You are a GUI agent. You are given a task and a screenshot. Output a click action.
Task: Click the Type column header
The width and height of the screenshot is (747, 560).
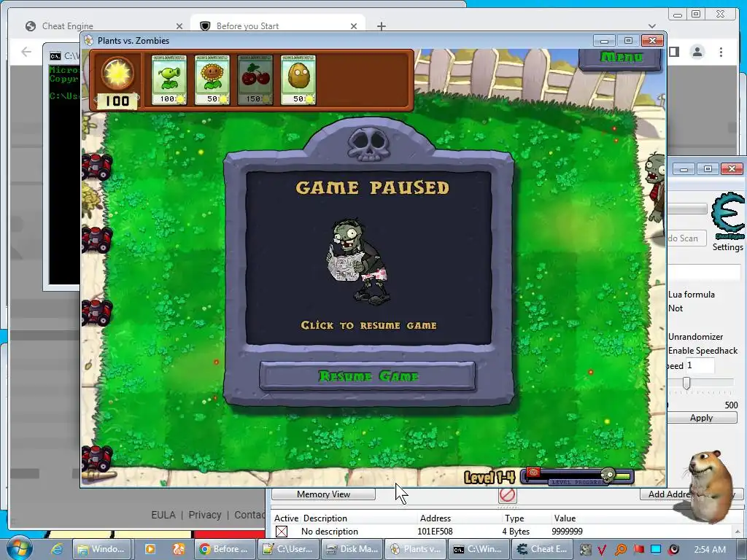pos(514,518)
